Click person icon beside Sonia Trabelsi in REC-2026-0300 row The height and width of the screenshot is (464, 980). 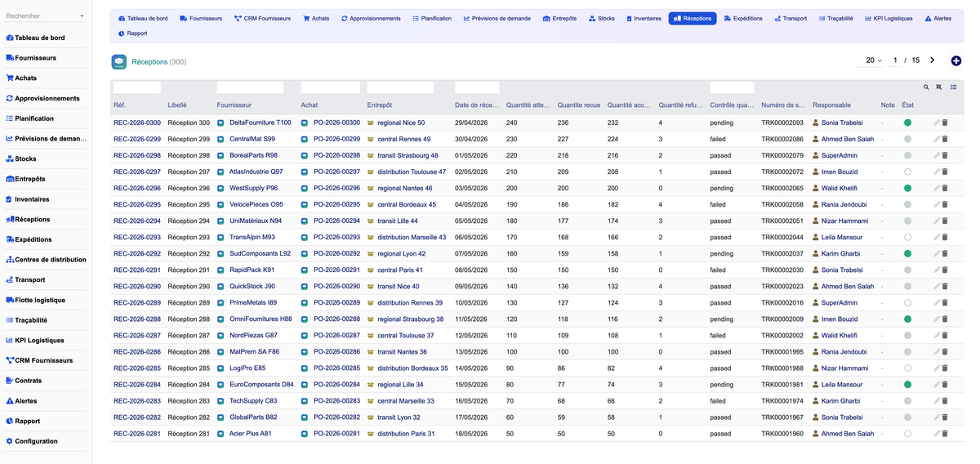point(816,123)
